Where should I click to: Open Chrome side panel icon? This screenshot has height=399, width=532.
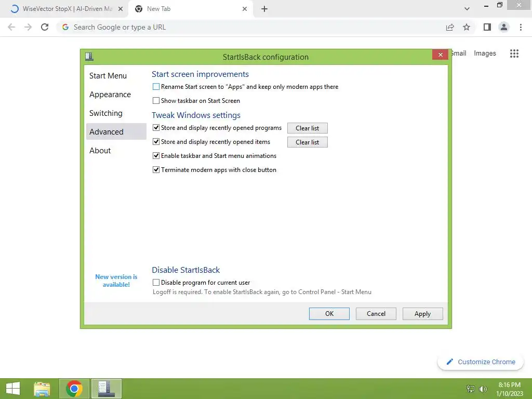[x=487, y=27]
